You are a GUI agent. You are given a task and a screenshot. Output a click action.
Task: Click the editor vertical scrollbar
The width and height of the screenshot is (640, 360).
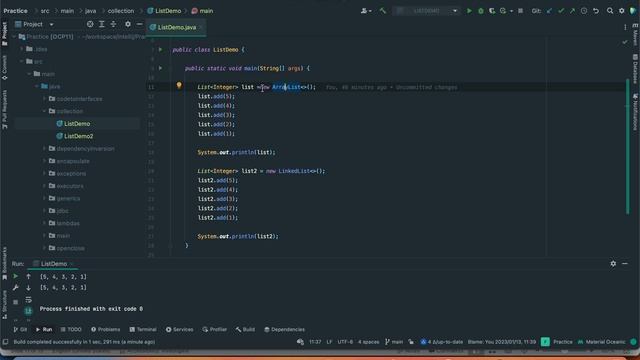[627, 146]
